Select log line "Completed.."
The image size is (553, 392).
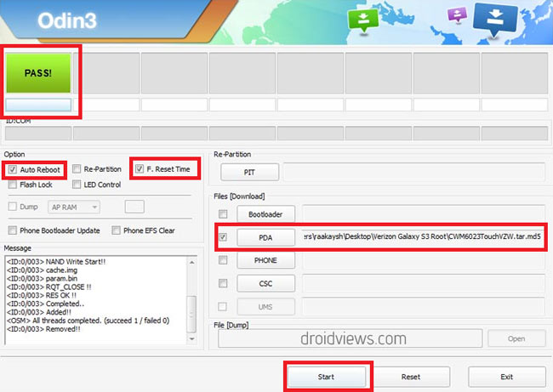[x=45, y=304]
